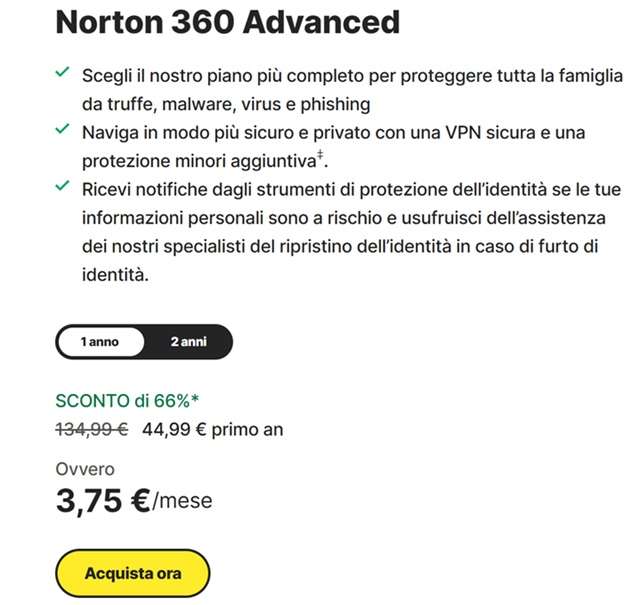640x605 pixels.
Task: Click the "Ovvero" label
Action: (85, 469)
